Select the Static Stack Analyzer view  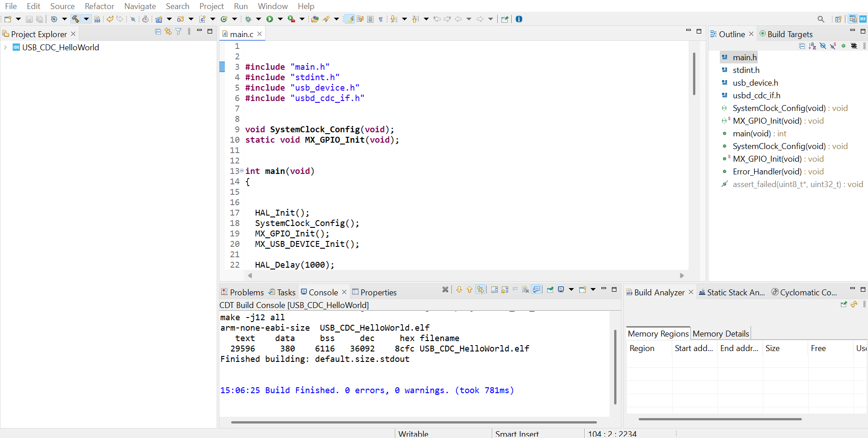click(x=732, y=292)
